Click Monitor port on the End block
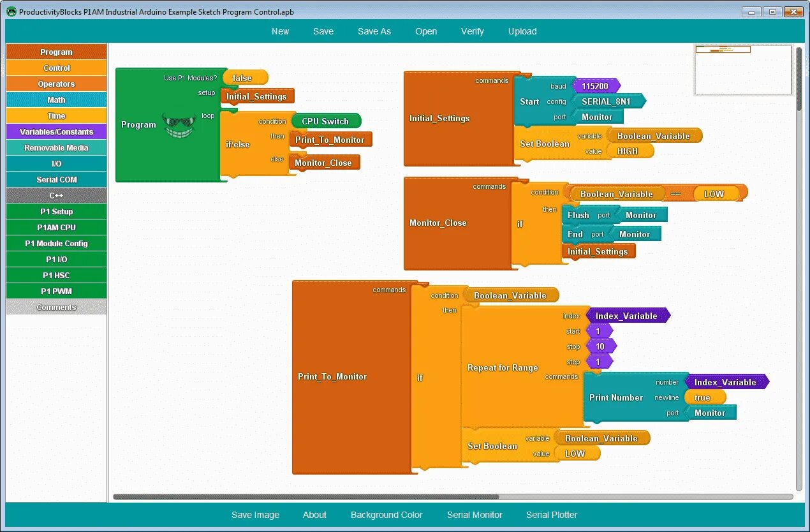This screenshot has height=532, width=810. coord(635,234)
